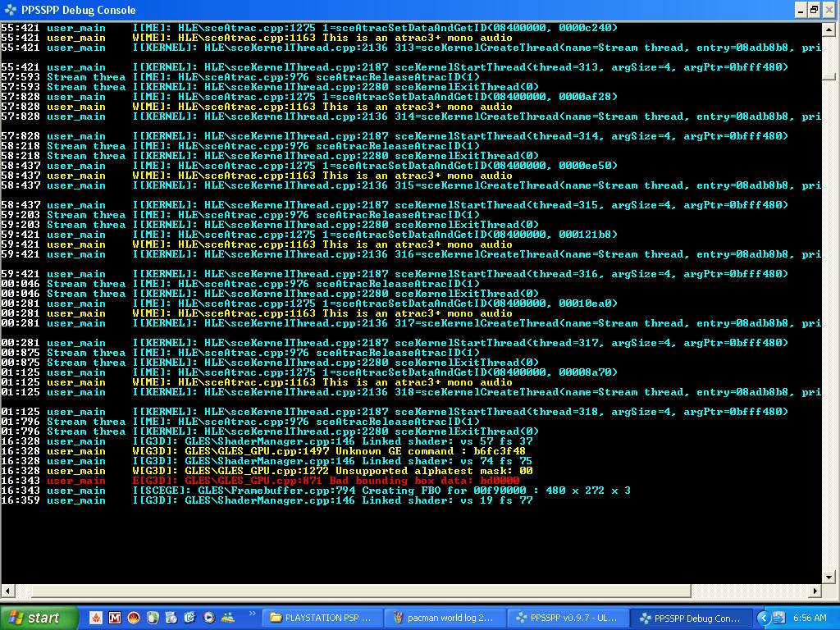Screen dimensions: 840x630
Task: Show hidden system tray icons
Action: pyautogui.click(x=763, y=618)
